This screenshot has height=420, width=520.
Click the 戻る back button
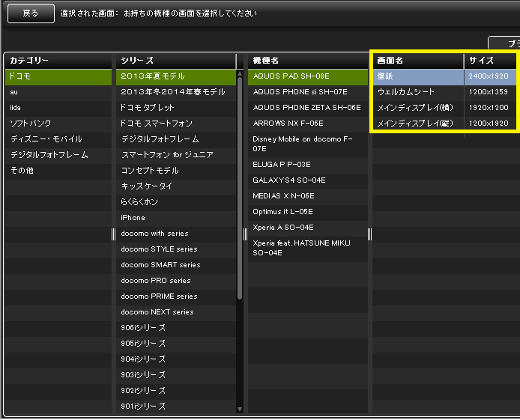pos(31,13)
